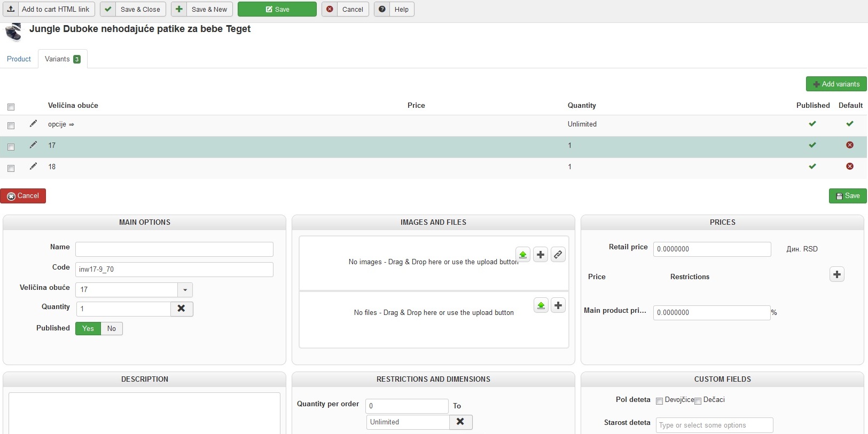Click the file upload icon in files area
Screen dimensions: 868x434
pyautogui.click(x=541, y=305)
